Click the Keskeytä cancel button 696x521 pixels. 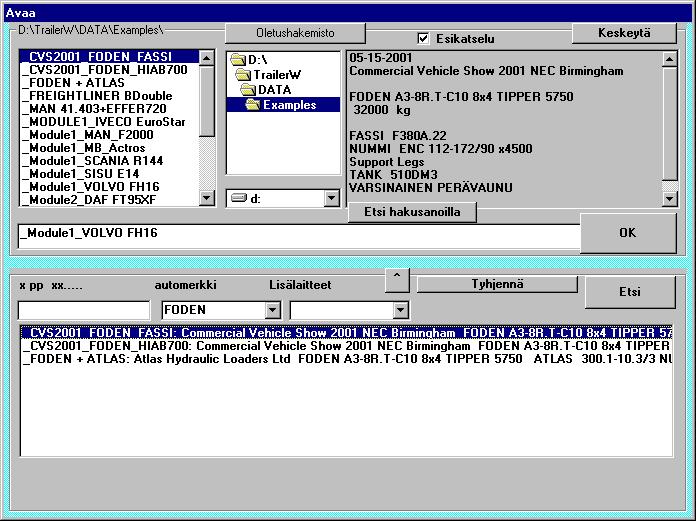coord(624,33)
